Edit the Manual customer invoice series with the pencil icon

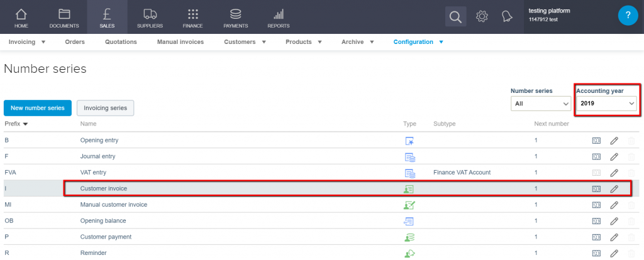(614, 205)
